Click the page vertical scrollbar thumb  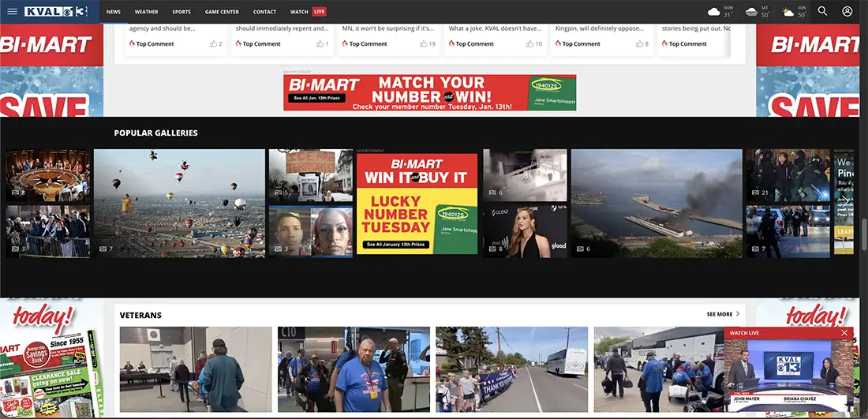[865, 233]
